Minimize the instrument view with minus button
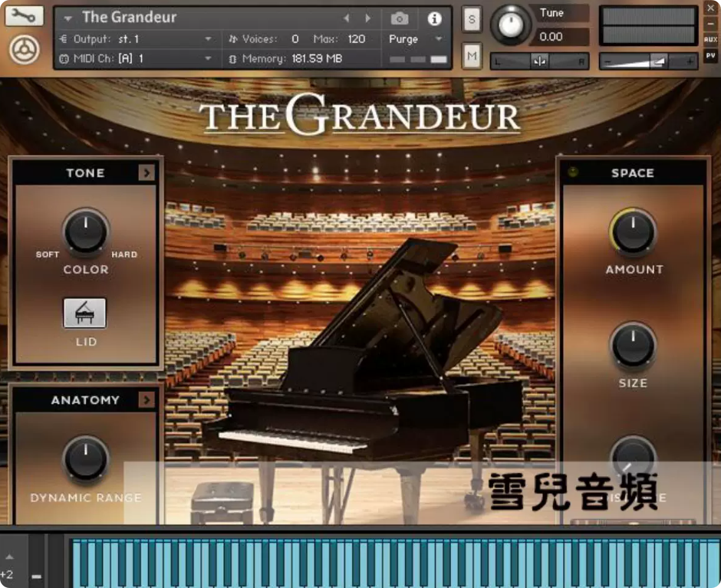721x588 pixels. [x=710, y=24]
